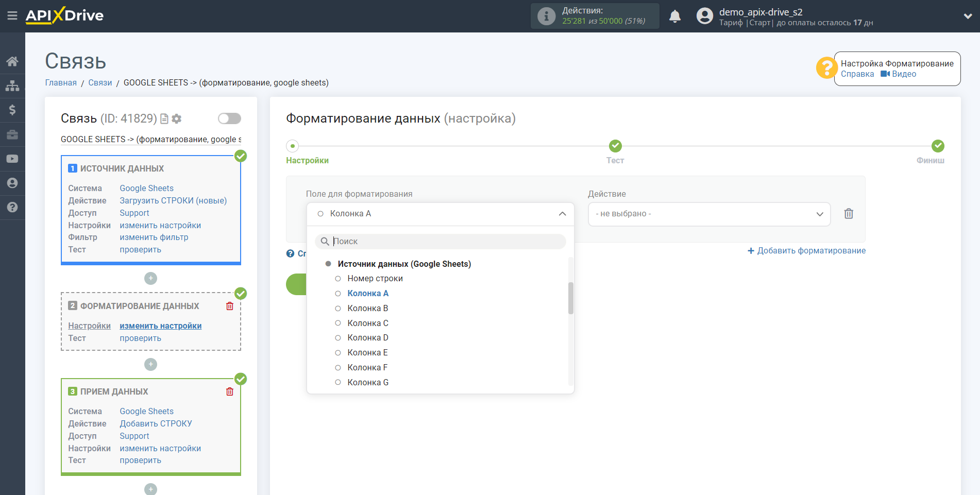Open Справка help link
Screen dimensions: 980x495
[x=857, y=74]
